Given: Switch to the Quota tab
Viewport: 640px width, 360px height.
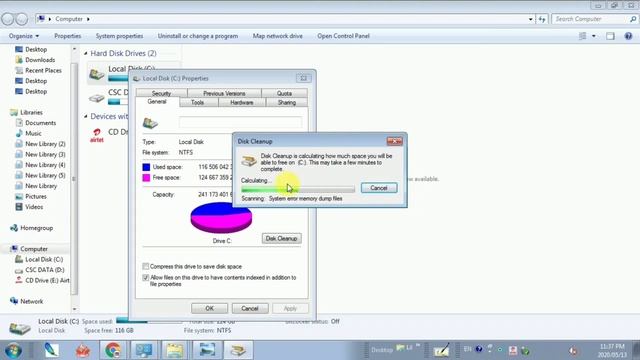Looking at the screenshot, I should (284, 93).
